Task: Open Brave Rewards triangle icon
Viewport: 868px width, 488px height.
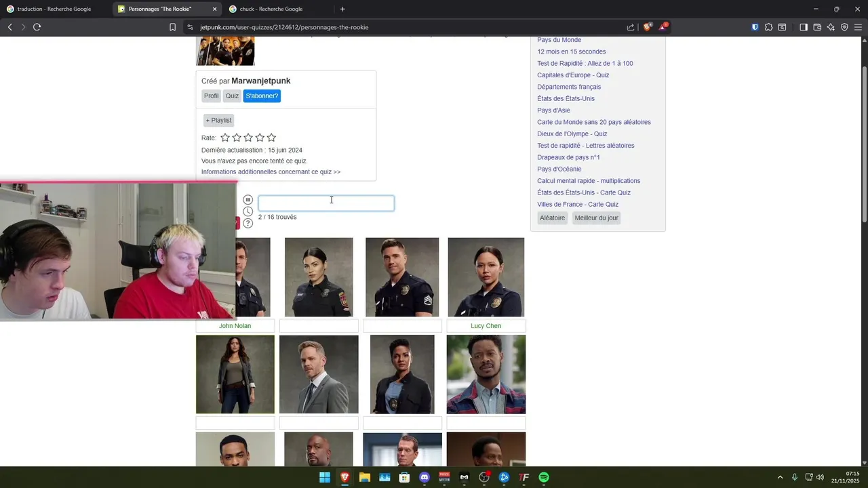Action: coord(663,27)
